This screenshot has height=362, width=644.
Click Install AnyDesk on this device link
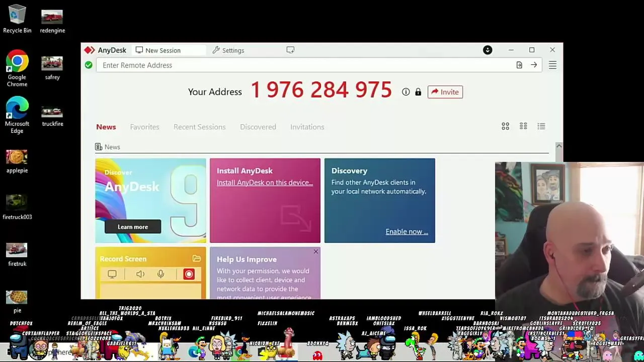click(265, 183)
